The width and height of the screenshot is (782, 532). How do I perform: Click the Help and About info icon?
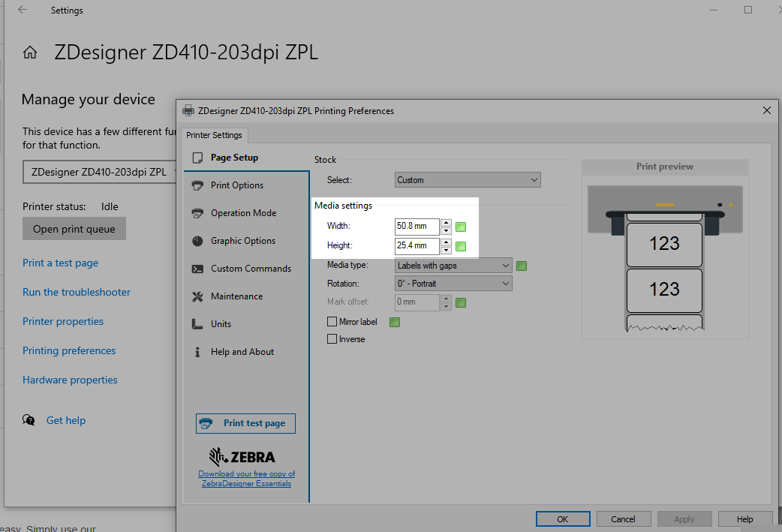coord(198,352)
